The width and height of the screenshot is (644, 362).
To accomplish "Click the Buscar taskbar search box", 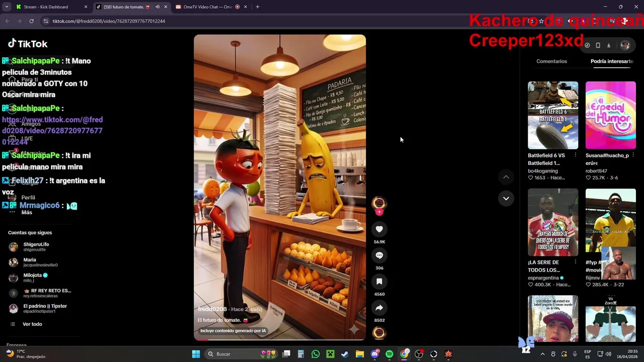I will 242,354.
